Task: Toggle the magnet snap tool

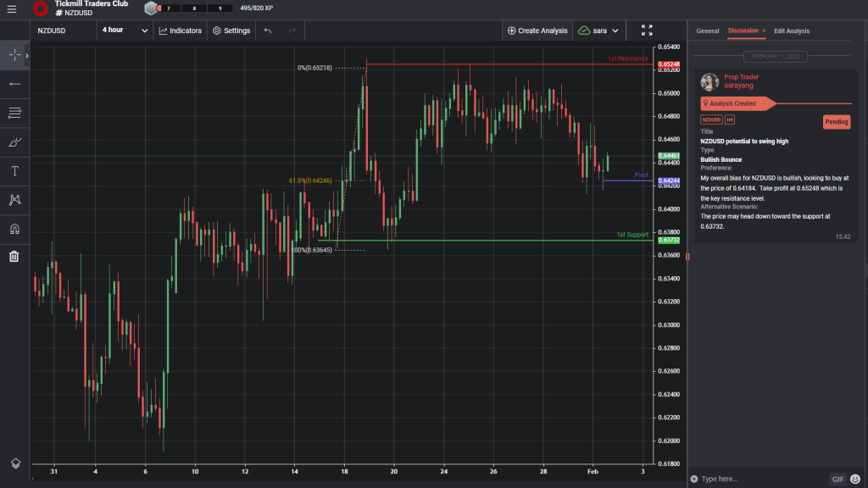Action: click(14, 228)
